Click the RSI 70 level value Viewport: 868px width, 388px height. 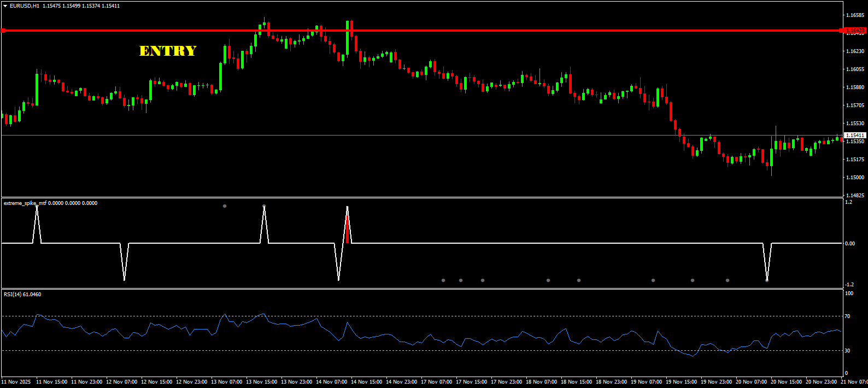coord(847,316)
